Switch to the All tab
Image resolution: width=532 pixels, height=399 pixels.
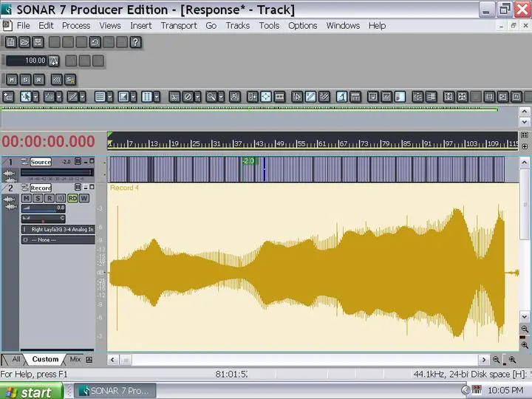(16, 359)
